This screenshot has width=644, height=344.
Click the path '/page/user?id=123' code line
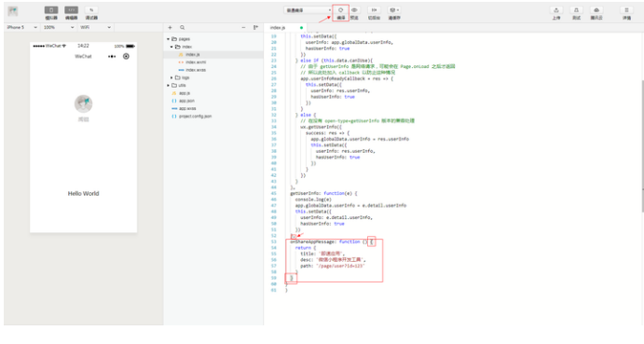[333, 266]
